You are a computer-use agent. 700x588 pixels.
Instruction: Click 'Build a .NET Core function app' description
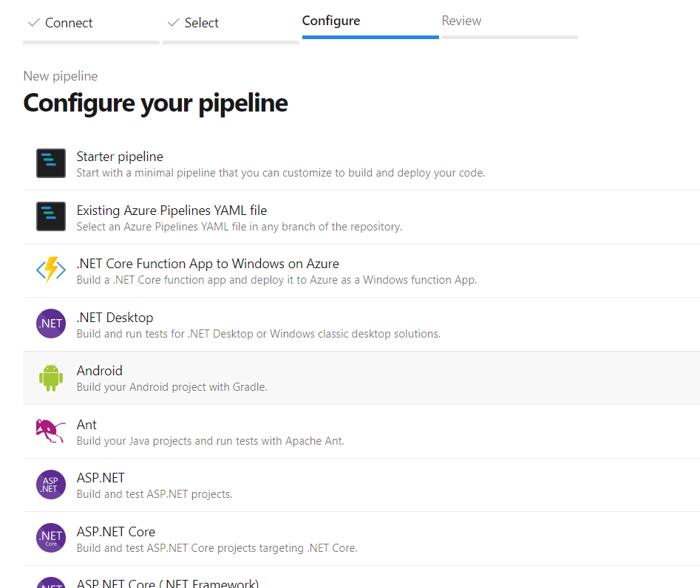(x=276, y=280)
